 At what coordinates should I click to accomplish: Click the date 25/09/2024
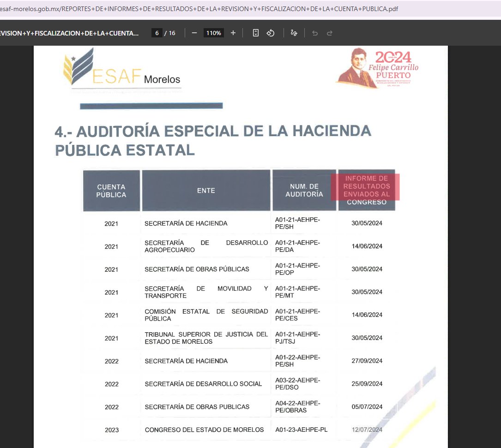click(x=367, y=384)
